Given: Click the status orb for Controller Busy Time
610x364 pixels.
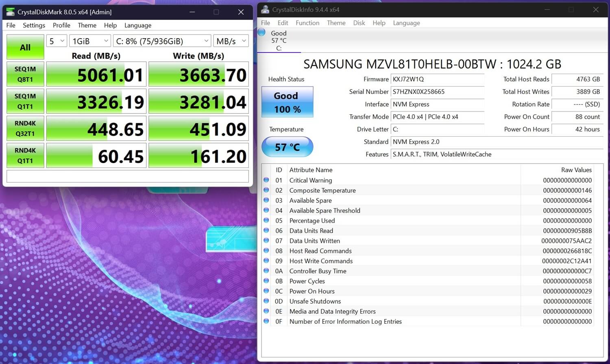Looking at the screenshot, I should pos(266,270).
